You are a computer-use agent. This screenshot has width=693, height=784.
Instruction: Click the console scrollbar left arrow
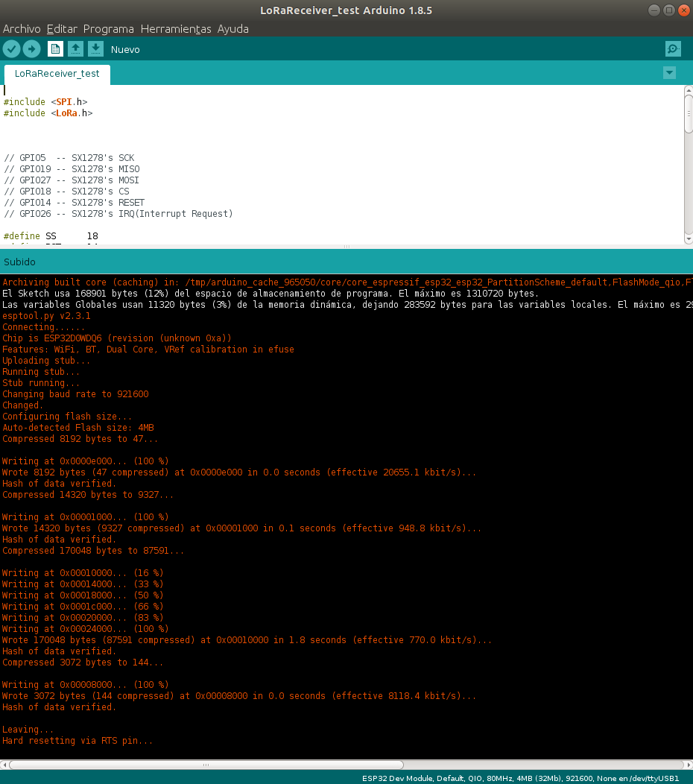[x=4, y=765]
